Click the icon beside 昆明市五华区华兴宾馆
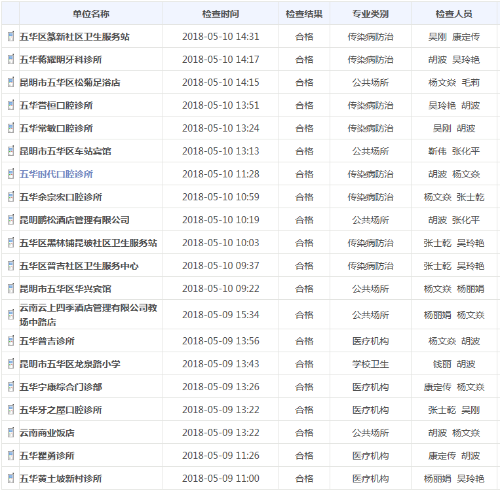Viewport: 500px width, 491px height. [11, 289]
